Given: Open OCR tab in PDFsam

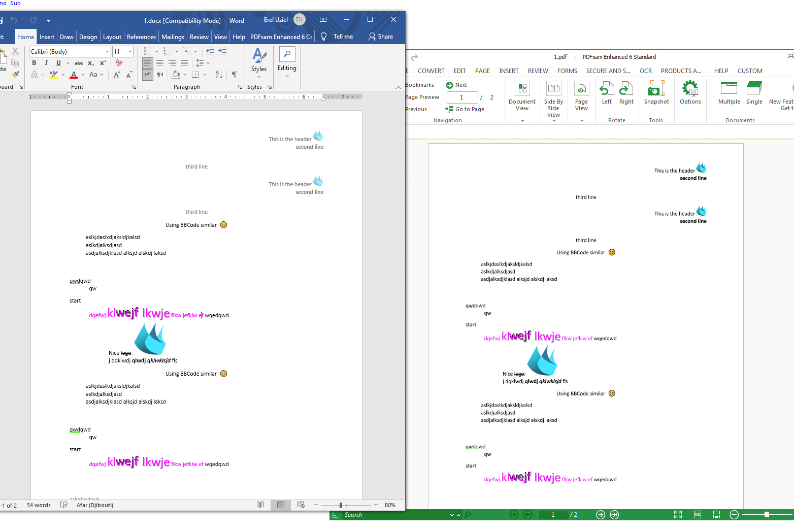Looking at the screenshot, I should point(646,71).
